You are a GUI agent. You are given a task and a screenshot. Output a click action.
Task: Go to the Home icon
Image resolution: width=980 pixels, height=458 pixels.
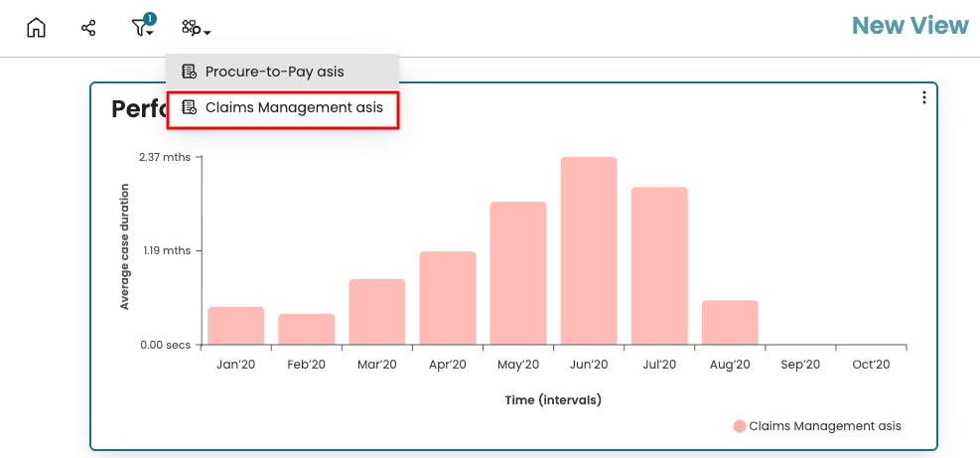tap(36, 28)
